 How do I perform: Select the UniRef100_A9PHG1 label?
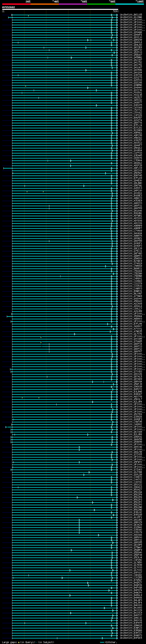131,133
